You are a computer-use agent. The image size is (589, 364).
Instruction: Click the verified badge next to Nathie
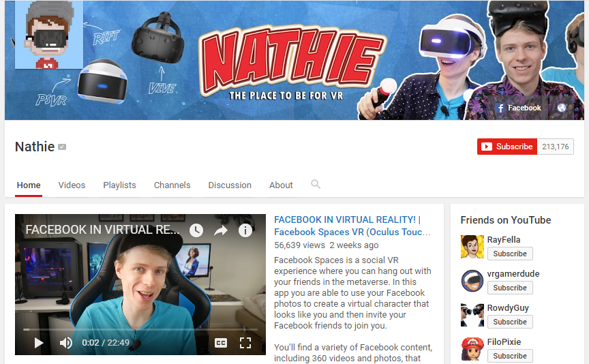62,147
